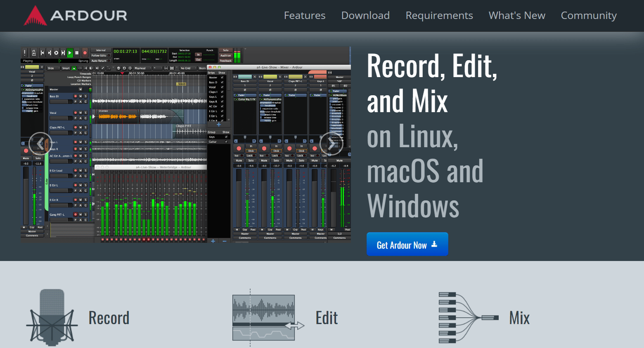This screenshot has width=644, height=348.
Task: Click the Solo alert button near the meters
Action: point(226,50)
